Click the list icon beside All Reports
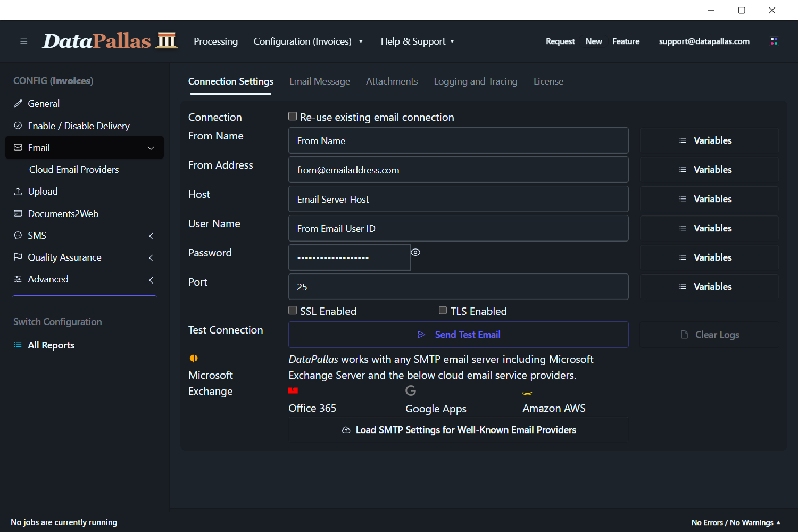798x532 pixels. (18, 345)
